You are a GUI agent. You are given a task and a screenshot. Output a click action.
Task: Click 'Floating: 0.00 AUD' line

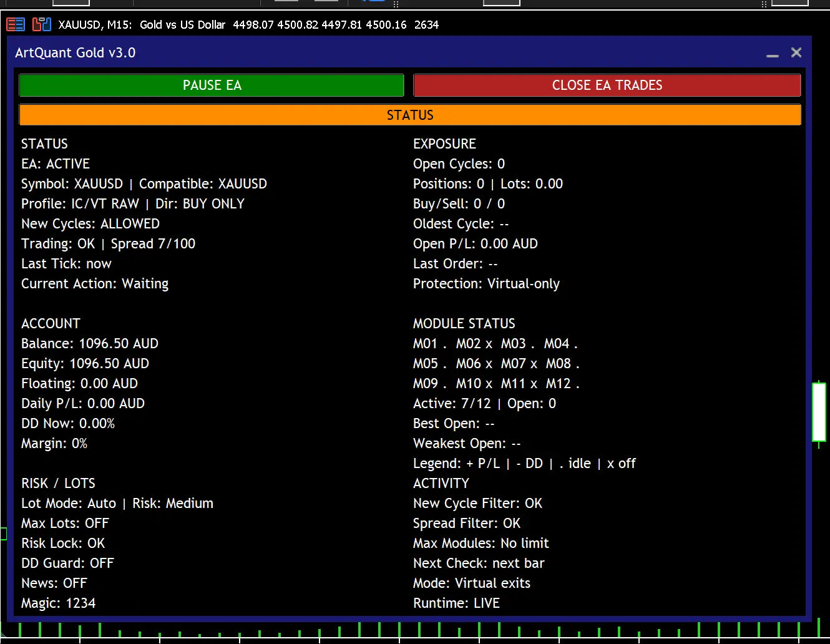pos(79,383)
